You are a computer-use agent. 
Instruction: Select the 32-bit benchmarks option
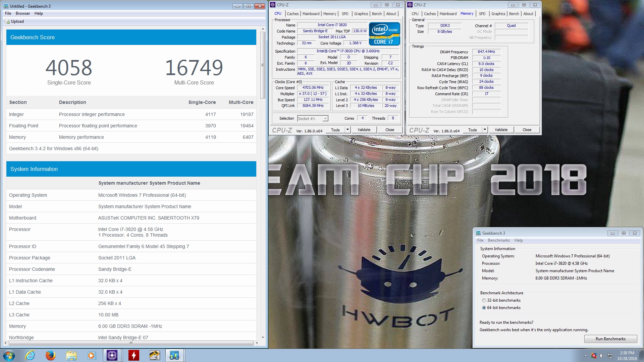501,300
